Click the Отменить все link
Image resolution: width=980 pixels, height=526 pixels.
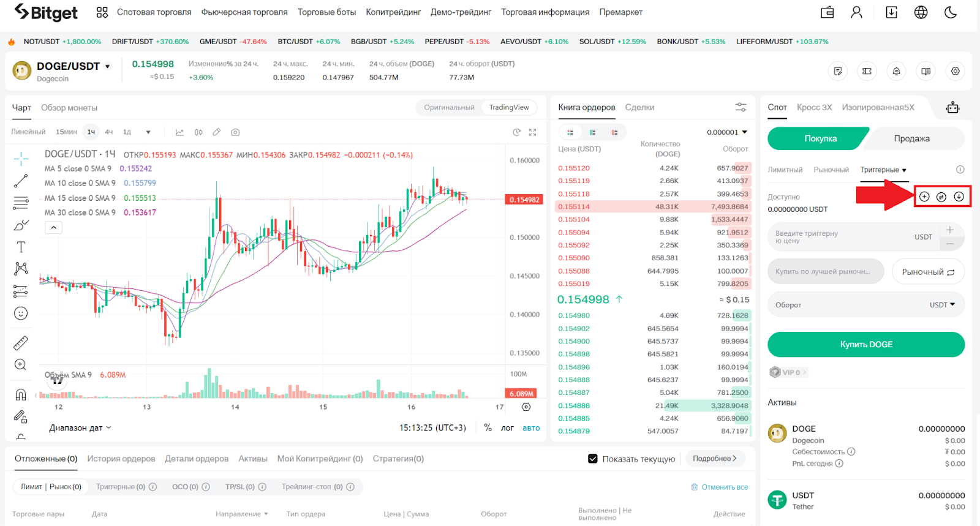pos(720,487)
